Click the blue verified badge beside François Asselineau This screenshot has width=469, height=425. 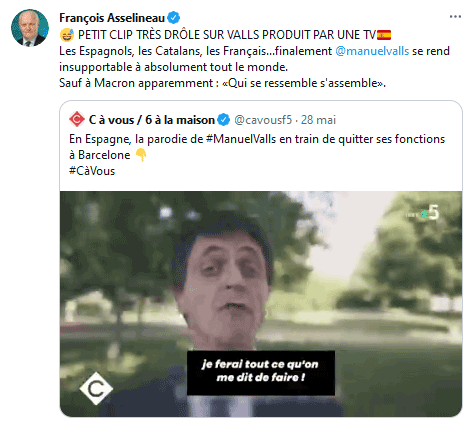174,17
